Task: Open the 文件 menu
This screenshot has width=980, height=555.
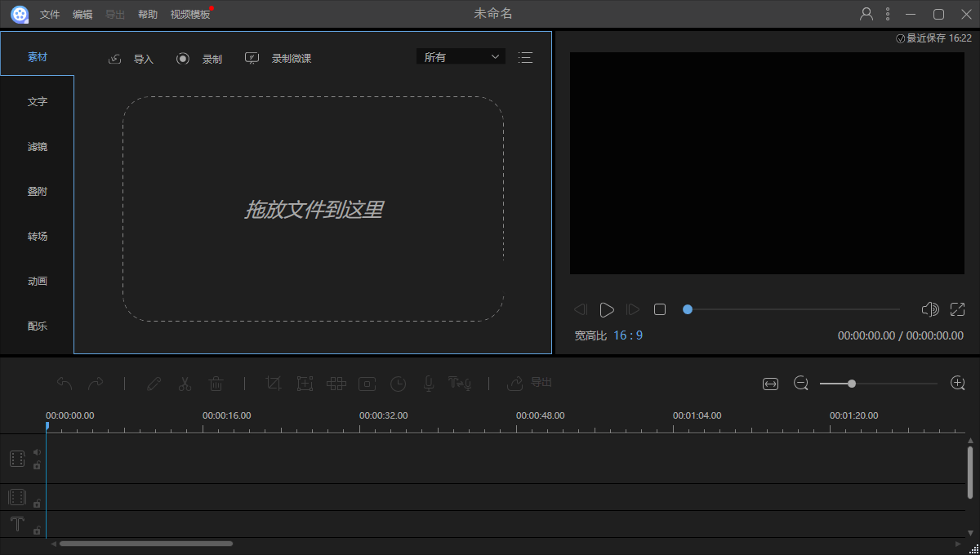Action: pyautogui.click(x=50, y=15)
